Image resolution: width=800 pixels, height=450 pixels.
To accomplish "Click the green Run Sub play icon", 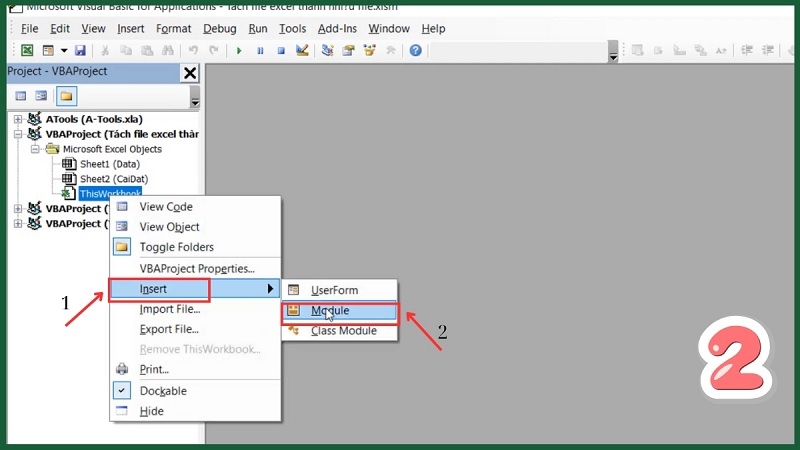I will click(239, 51).
